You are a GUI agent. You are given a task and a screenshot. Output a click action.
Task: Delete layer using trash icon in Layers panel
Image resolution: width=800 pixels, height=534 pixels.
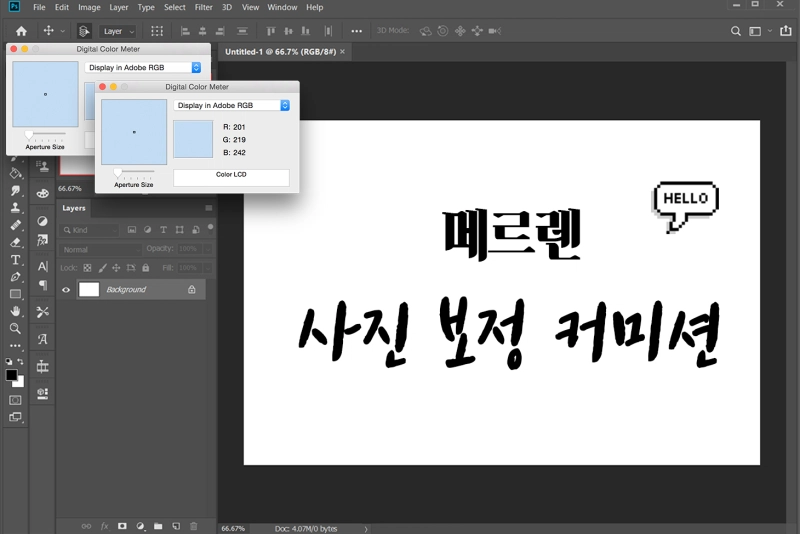click(x=194, y=525)
